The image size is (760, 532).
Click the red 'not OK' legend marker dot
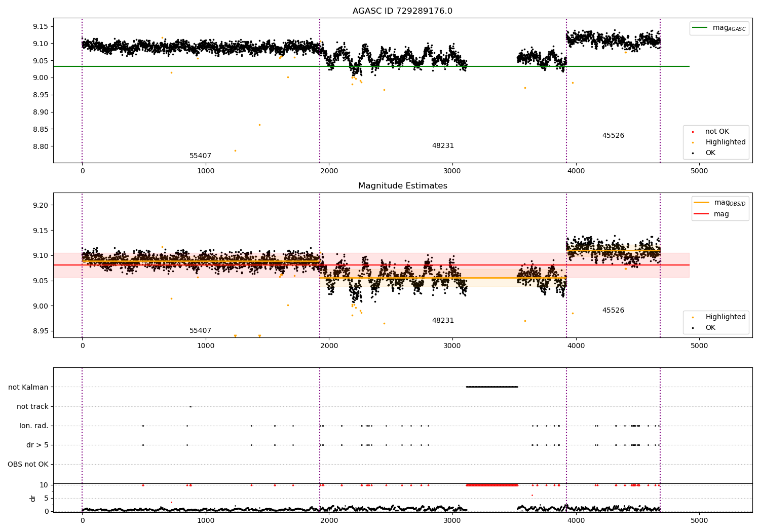(x=693, y=132)
